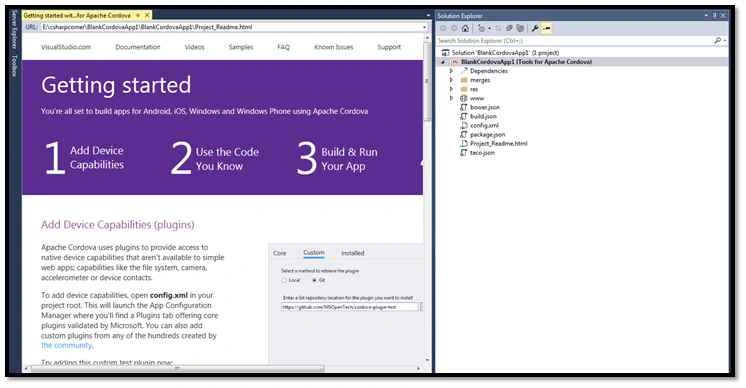Expand the Dependencies node
Screen dimensions: 746x388
click(x=452, y=71)
